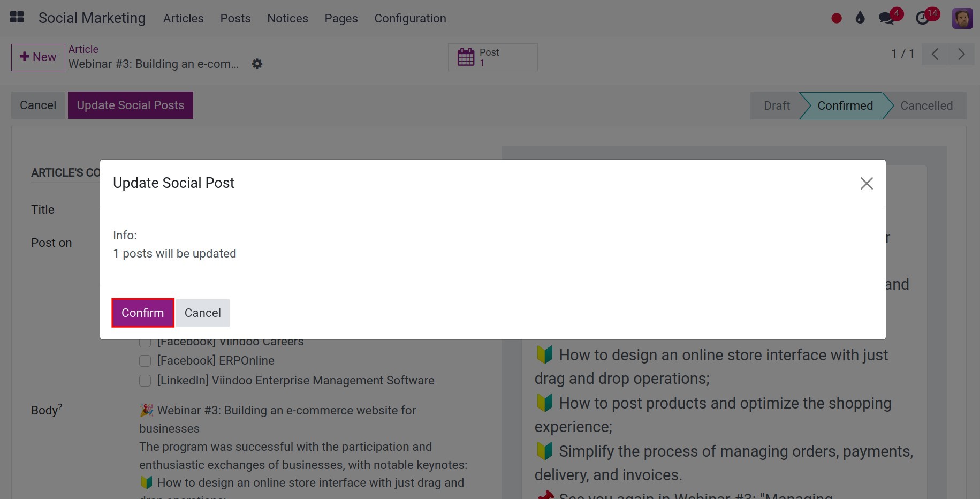Image resolution: width=980 pixels, height=499 pixels.
Task: Open the chat messages icon
Action: coord(886,19)
